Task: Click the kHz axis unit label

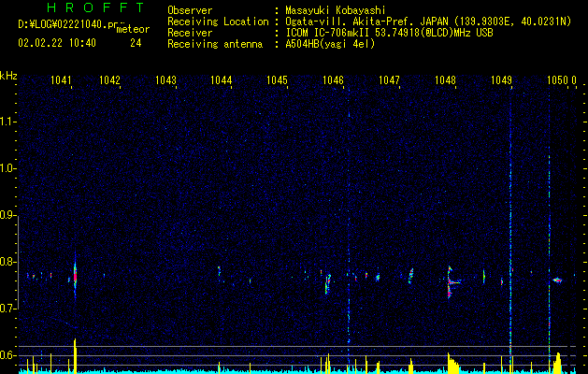Action: [8, 76]
